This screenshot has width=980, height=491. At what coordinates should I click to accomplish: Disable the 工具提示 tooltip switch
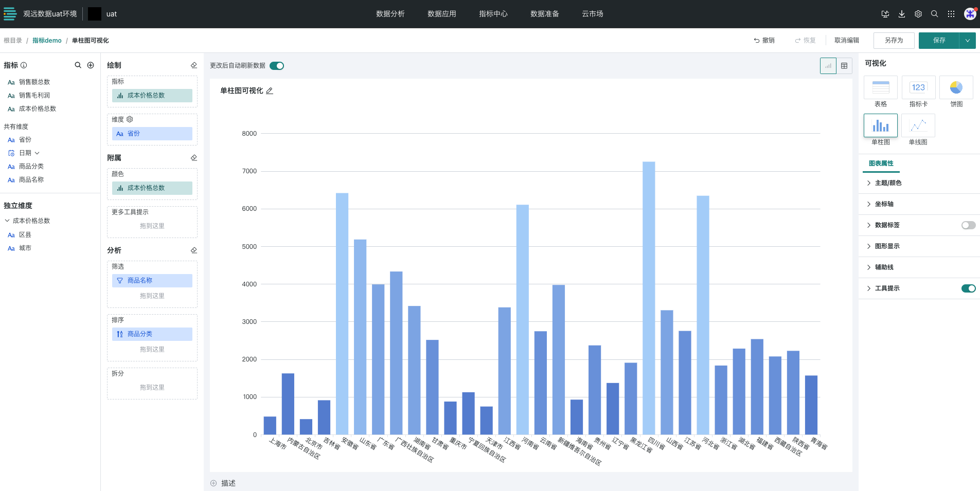pos(968,288)
